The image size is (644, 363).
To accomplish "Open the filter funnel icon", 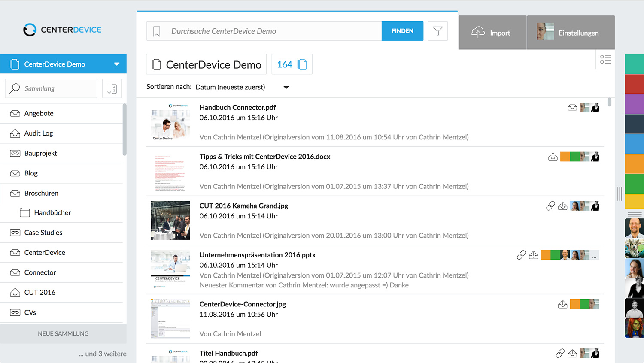I will coord(437,31).
